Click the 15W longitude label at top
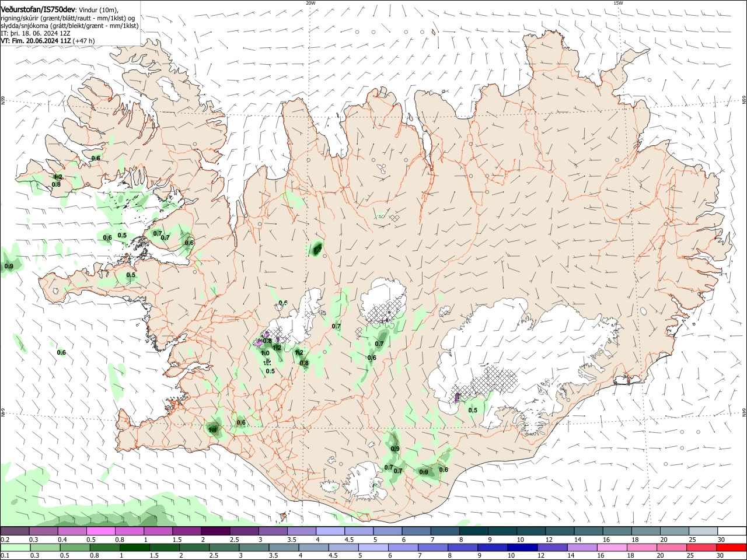Screen dimensions: 747x560 pos(618,3)
